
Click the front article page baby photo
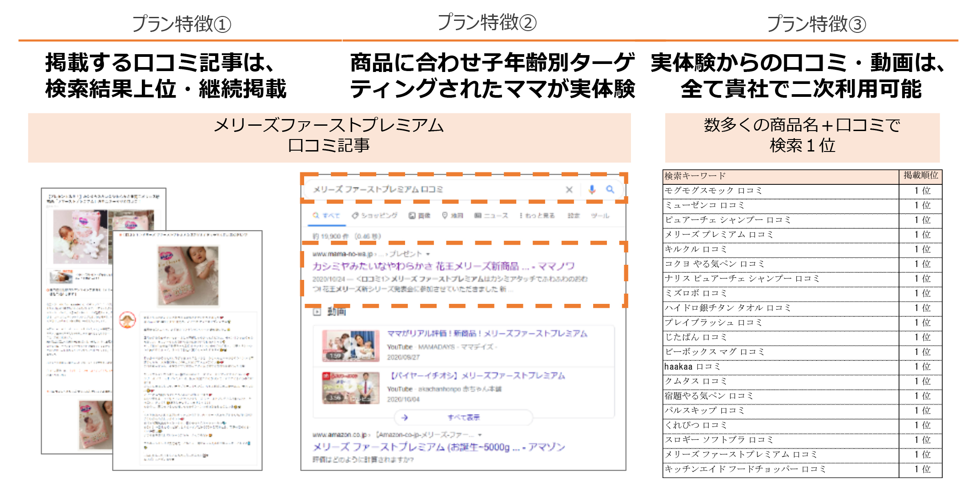pos(188,276)
